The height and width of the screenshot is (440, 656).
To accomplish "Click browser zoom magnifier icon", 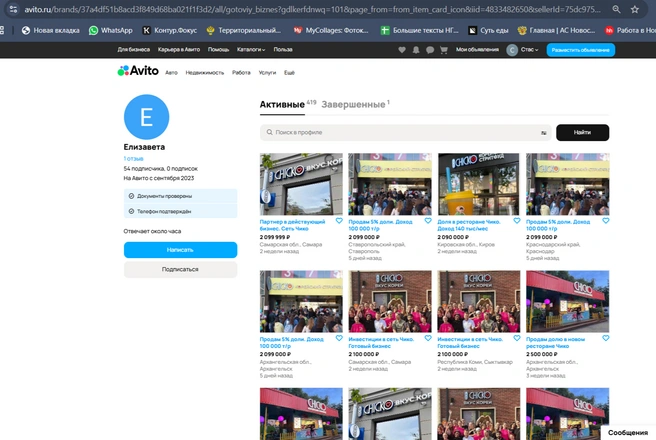I will (616, 9).
